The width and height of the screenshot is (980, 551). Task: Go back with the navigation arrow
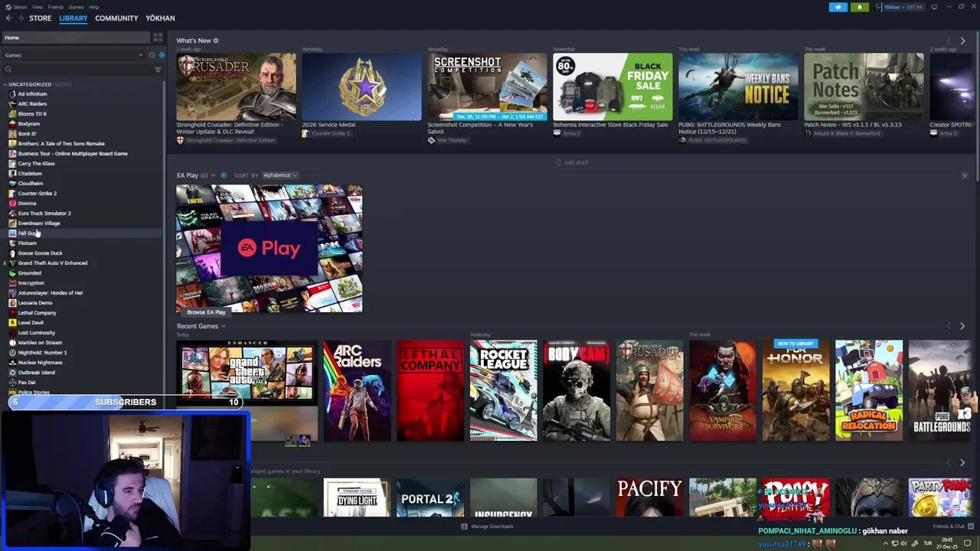pos(8,18)
